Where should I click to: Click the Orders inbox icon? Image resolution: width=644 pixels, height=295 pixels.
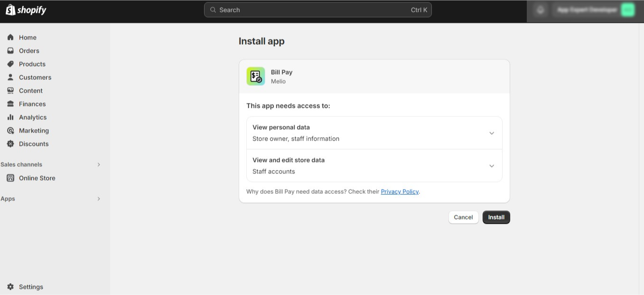[x=10, y=50]
